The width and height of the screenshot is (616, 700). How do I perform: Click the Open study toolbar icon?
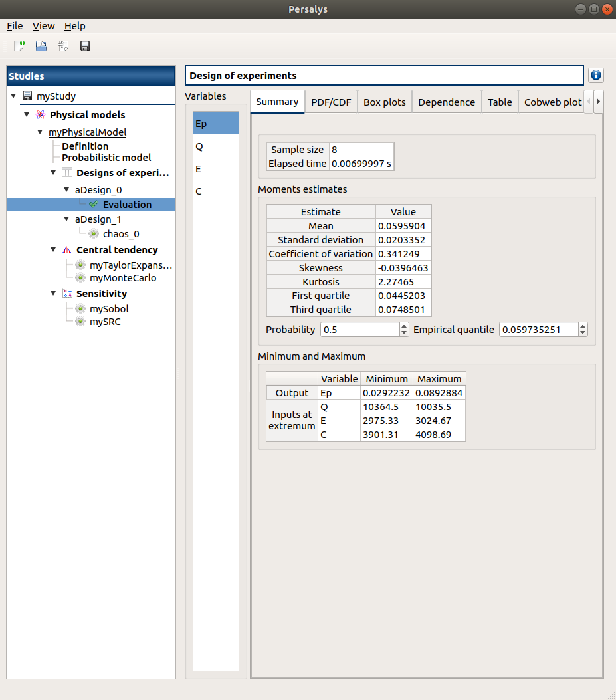(x=41, y=46)
